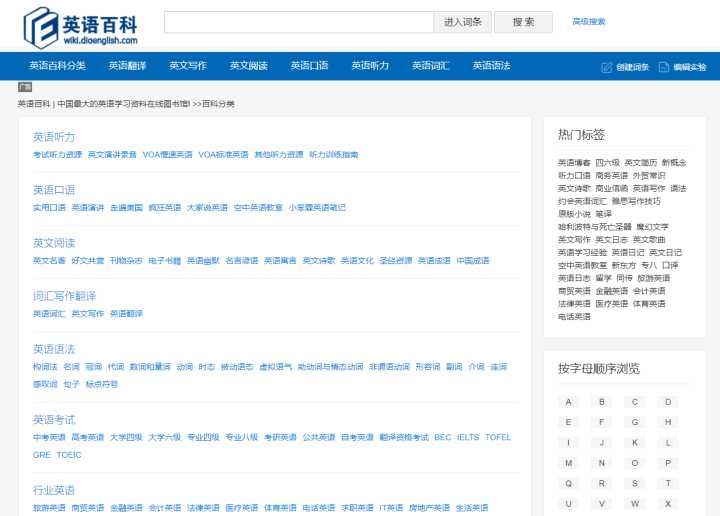This screenshot has height=516, width=720.
Task: Click the small image icon below navigation bar
Action: 25,87
